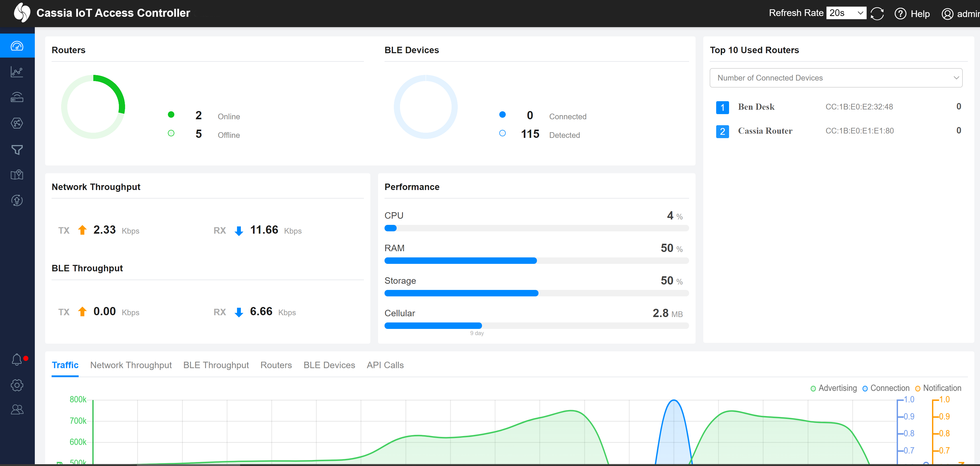
Task: Click the 9 day cellular label
Action: coord(477,333)
